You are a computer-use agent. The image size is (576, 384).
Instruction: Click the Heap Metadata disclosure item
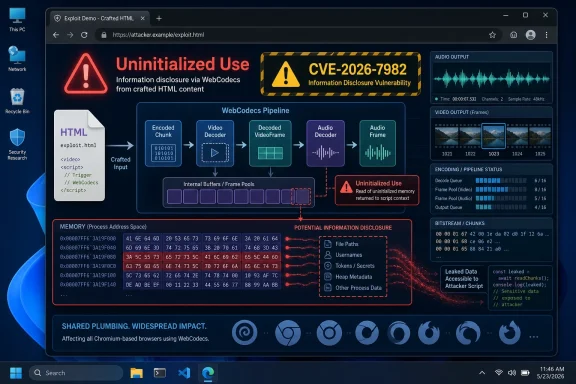(x=349, y=277)
